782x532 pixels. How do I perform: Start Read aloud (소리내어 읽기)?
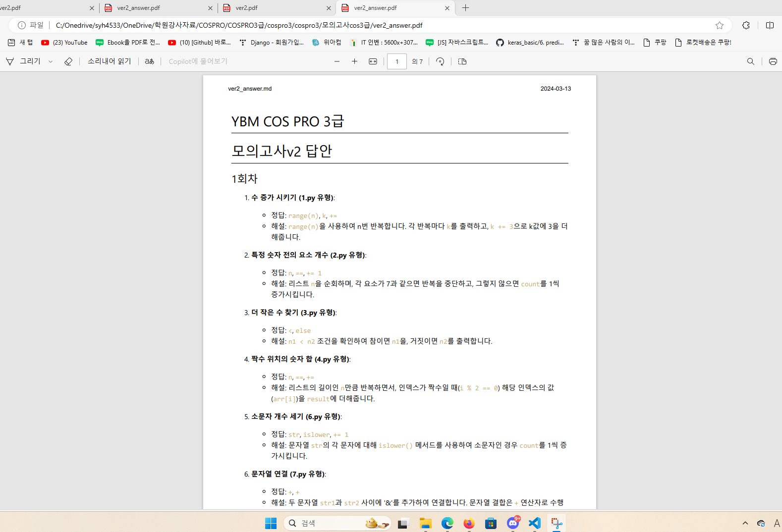click(109, 61)
